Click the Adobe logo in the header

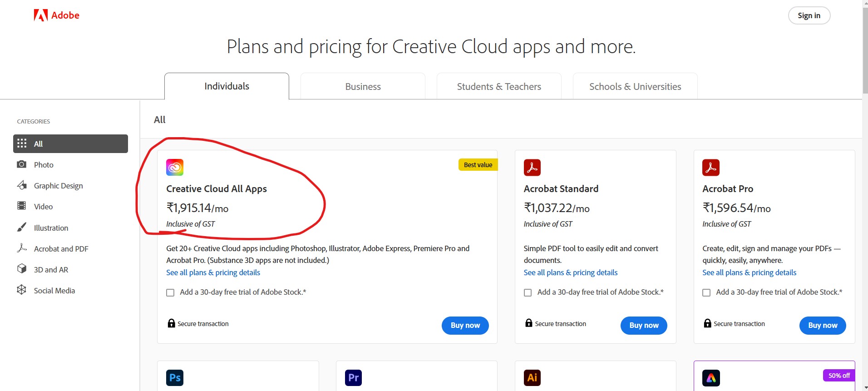57,15
